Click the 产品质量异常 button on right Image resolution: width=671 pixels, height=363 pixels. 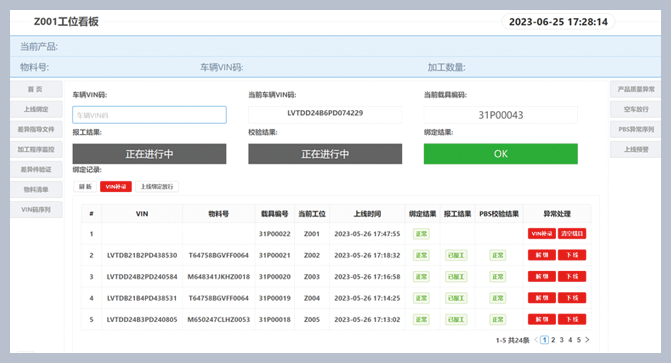point(635,89)
